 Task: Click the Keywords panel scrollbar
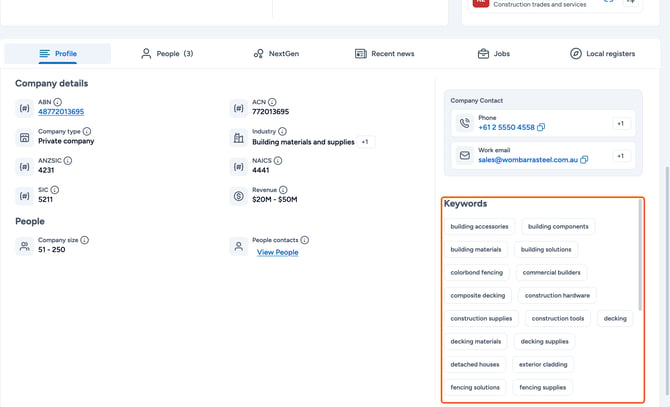[x=640, y=255]
